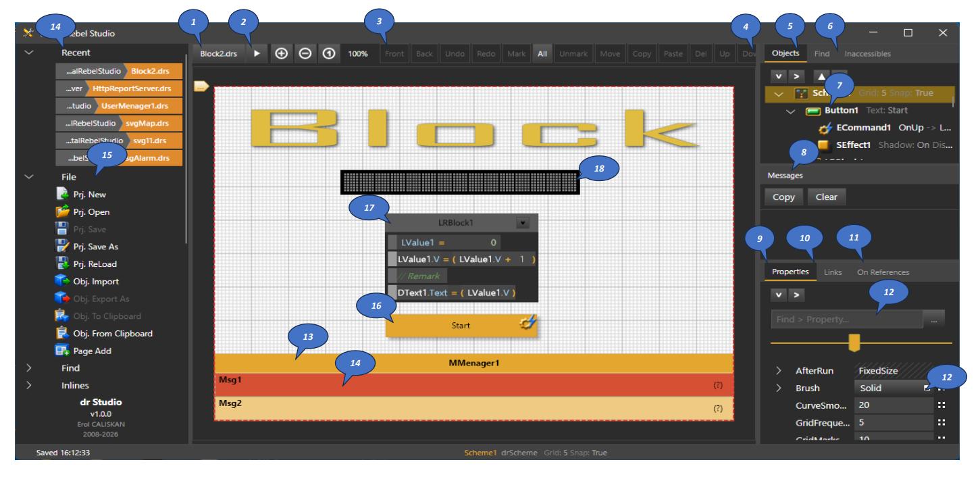Click Obj. To Clipboard in the sidebar
The image size is (980, 481).
[99, 316]
